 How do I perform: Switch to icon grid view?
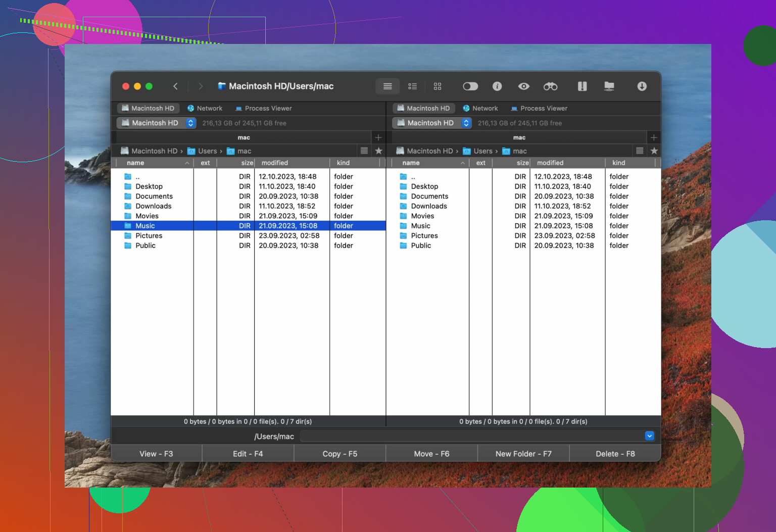[x=438, y=86]
